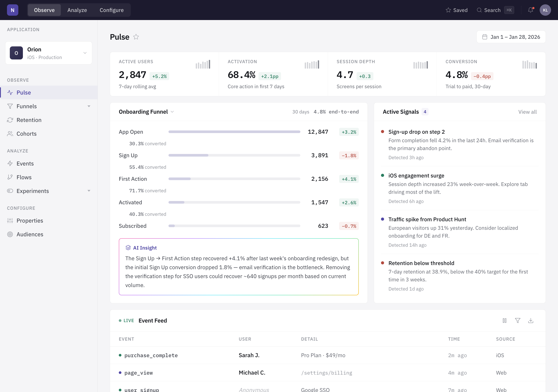This screenshot has width=558, height=392.
Task: Click the Sign Up funnel progress bar
Action: click(234, 155)
